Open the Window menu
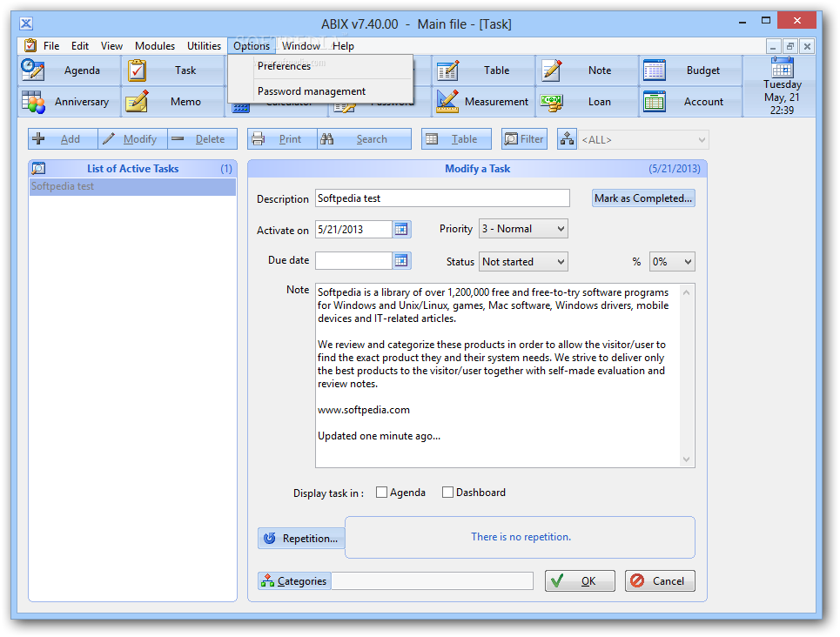This screenshot has width=840, height=637. click(301, 46)
